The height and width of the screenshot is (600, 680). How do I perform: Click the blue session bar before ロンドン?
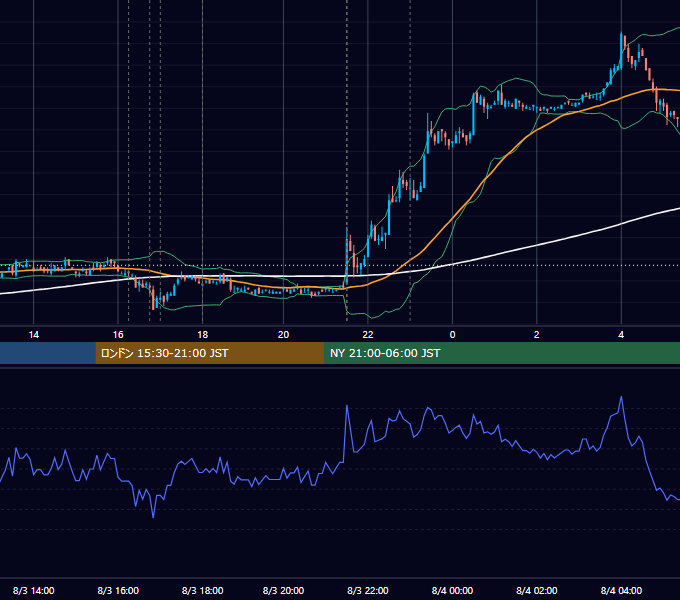(48, 353)
